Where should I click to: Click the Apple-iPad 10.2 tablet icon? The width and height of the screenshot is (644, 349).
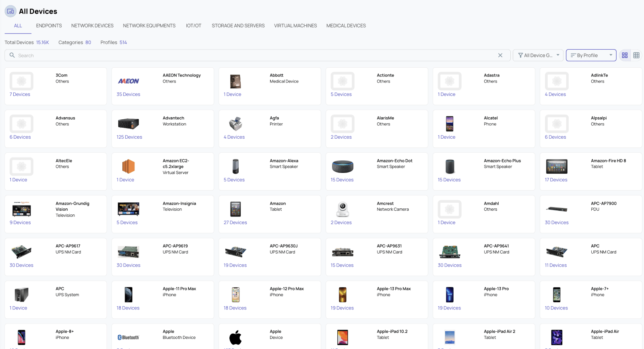pyautogui.click(x=343, y=337)
